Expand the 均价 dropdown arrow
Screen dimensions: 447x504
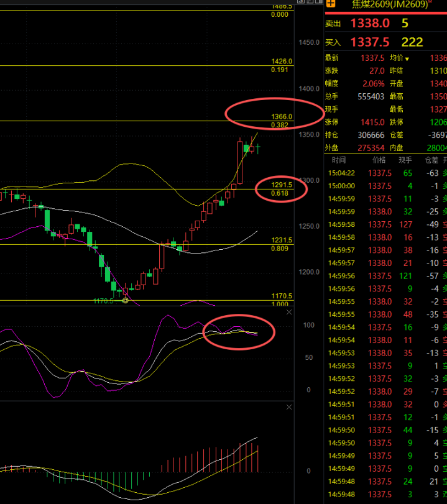point(407,59)
